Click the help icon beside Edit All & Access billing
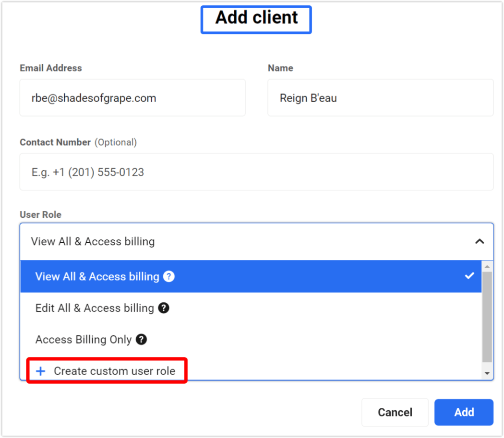Viewport: 504px width, 438px height. [164, 308]
